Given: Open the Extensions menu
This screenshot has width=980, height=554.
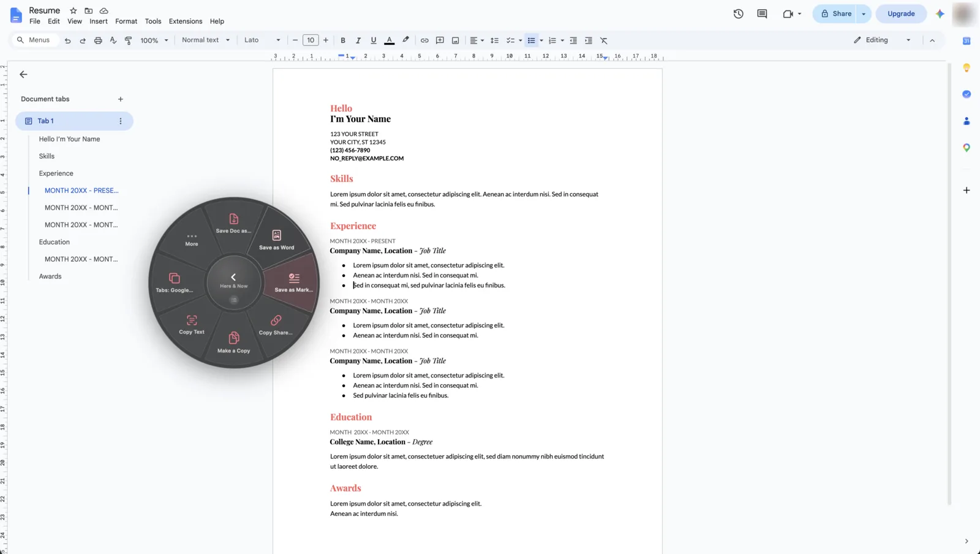Looking at the screenshot, I should (x=186, y=21).
